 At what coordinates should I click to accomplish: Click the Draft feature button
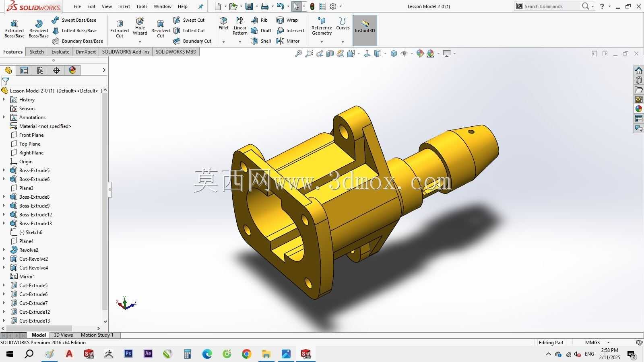pos(261,31)
